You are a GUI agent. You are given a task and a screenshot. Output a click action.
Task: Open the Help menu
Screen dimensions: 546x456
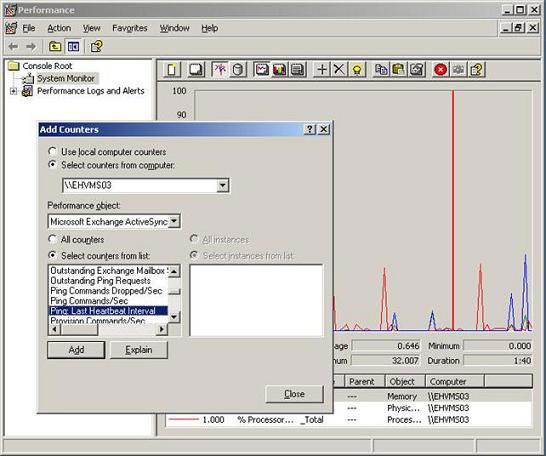pos(210,28)
